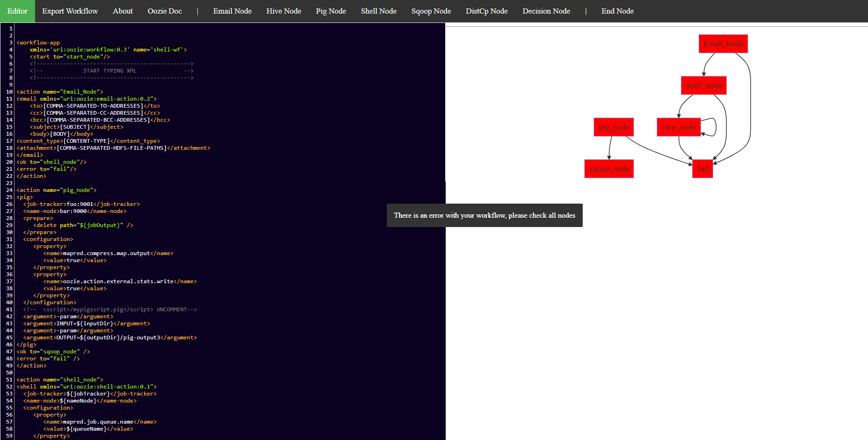Click the COMMA-SEPARATED-HDFS-FILE-PATHS attachment line
Screen dimensions: 868x440
pos(114,148)
